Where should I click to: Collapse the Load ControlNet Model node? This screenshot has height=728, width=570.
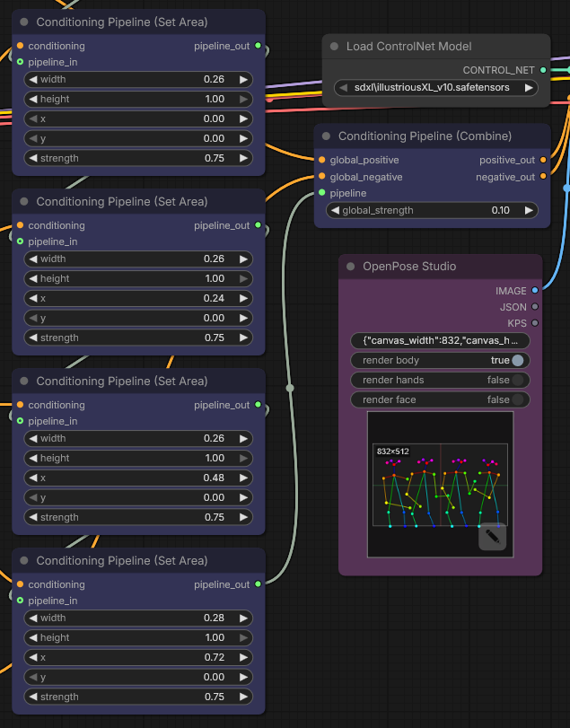tap(335, 47)
